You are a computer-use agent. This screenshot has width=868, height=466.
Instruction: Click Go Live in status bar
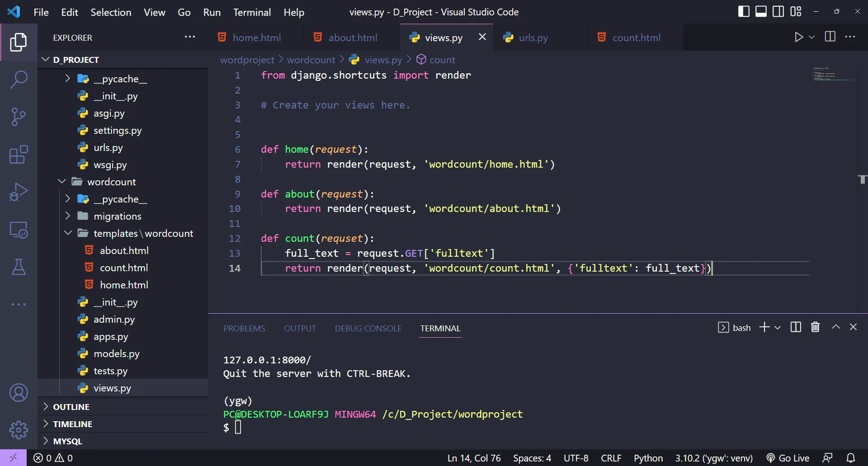pos(788,458)
